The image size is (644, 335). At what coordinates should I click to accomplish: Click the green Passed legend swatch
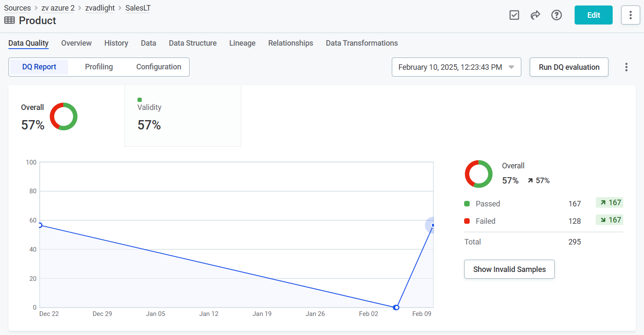467,204
